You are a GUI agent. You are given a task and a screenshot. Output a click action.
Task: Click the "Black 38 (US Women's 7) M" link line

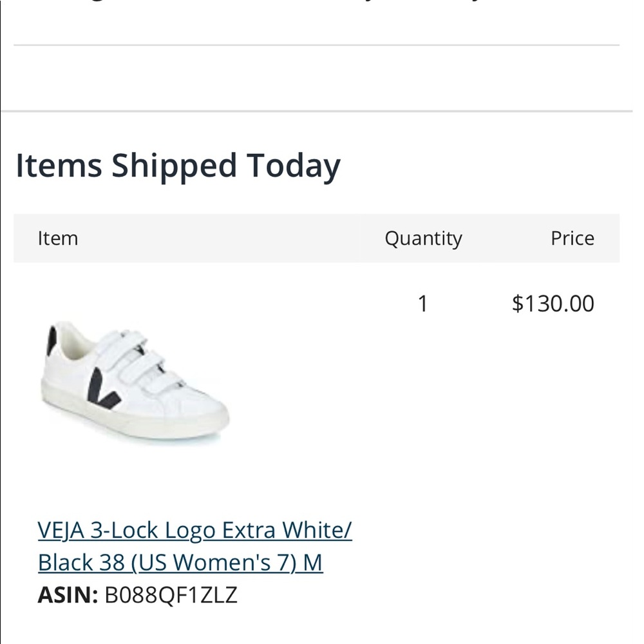180,562
